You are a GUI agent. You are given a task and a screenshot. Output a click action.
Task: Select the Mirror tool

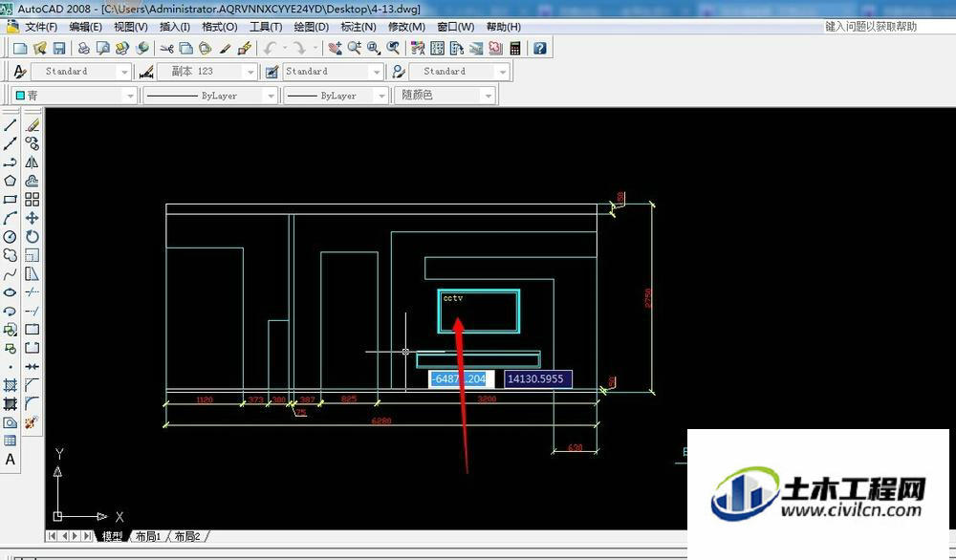point(33,162)
